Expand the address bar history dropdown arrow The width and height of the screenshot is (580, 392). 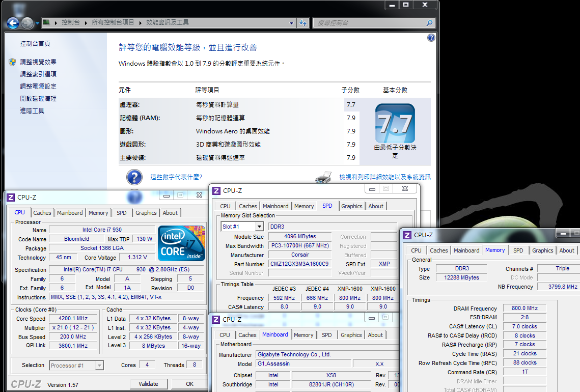[x=291, y=23]
